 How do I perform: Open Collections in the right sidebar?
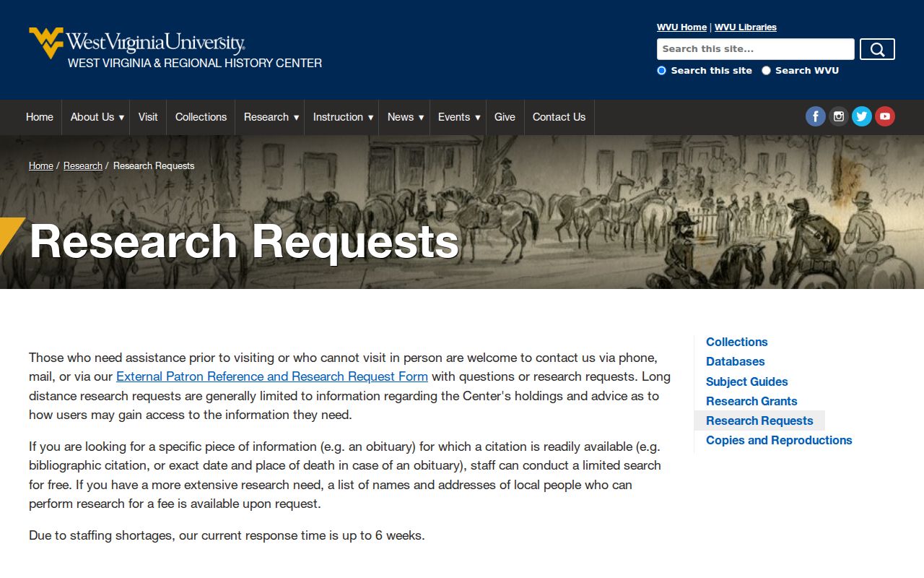click(736, 342)
